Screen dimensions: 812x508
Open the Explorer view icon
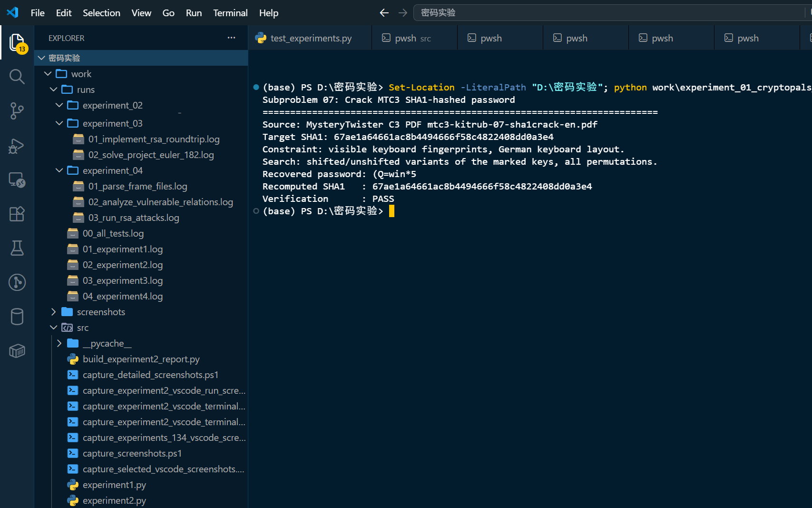[17, 42]
